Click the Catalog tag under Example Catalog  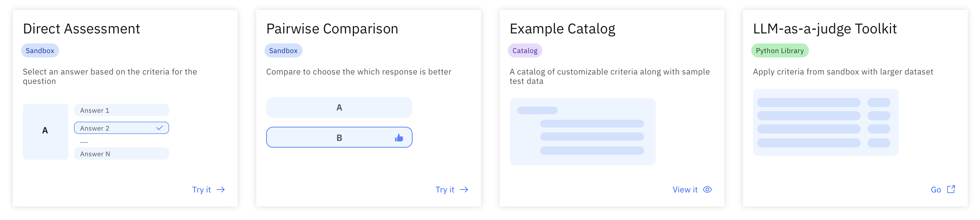click(525, 51)
